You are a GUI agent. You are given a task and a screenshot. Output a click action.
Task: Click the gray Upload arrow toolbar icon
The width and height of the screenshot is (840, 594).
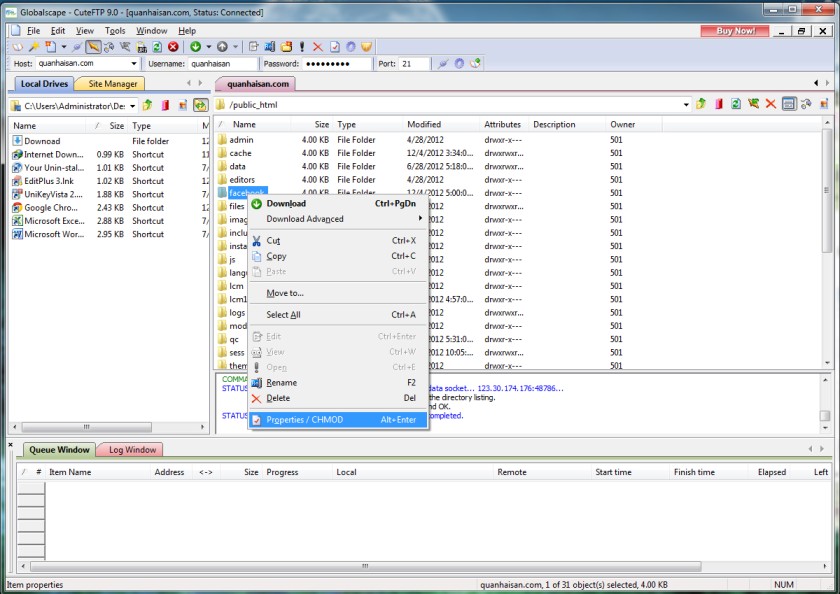click(222, 47)
